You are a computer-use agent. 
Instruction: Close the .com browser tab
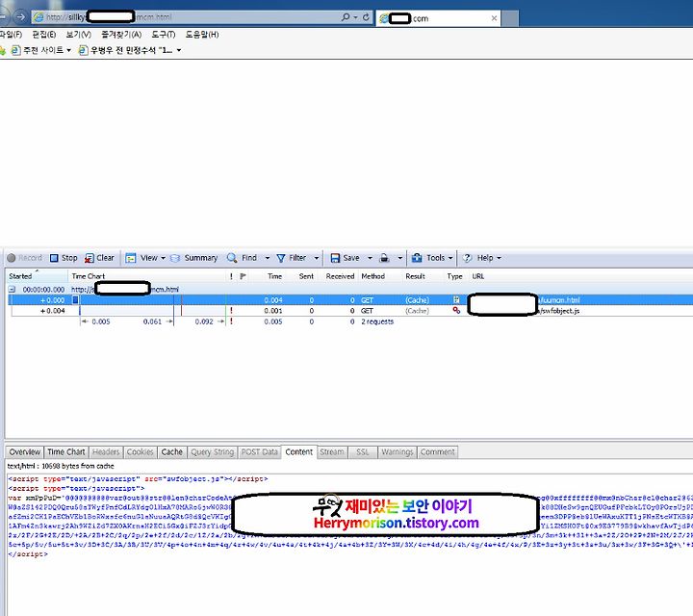(494, 18)
